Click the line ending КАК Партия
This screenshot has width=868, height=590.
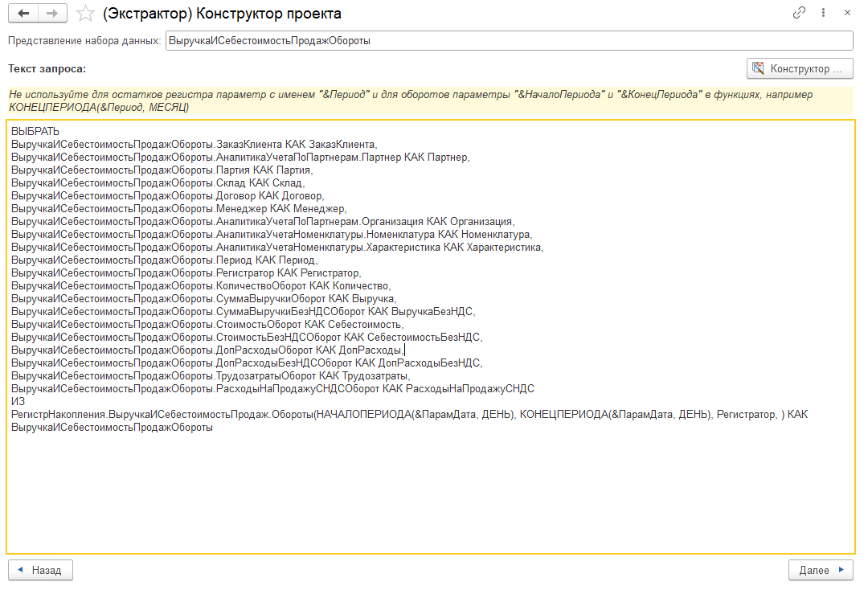pos(162,170)
